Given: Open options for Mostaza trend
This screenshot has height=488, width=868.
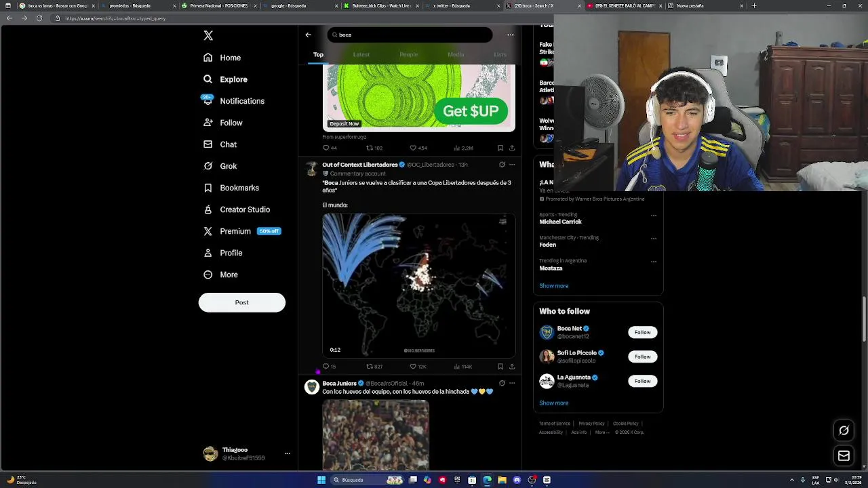Looking at the screenshot, I should pos(654,262).
